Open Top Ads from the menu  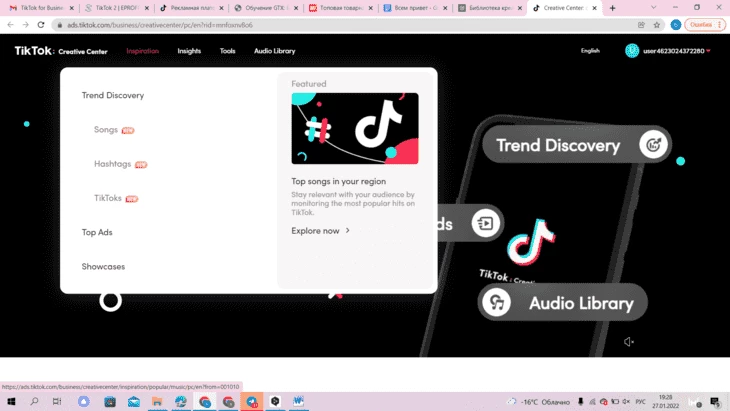97,232
